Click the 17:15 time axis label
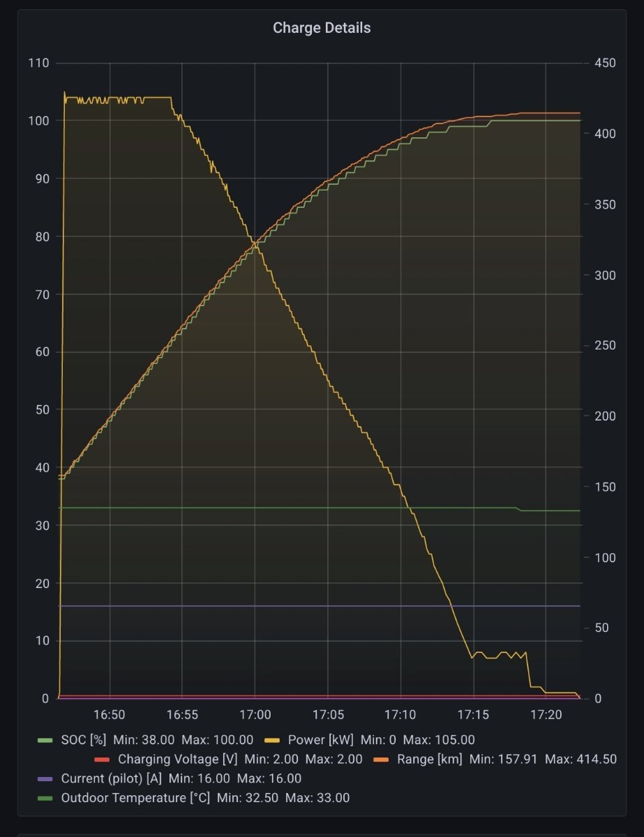 click(x=473, y=715)
